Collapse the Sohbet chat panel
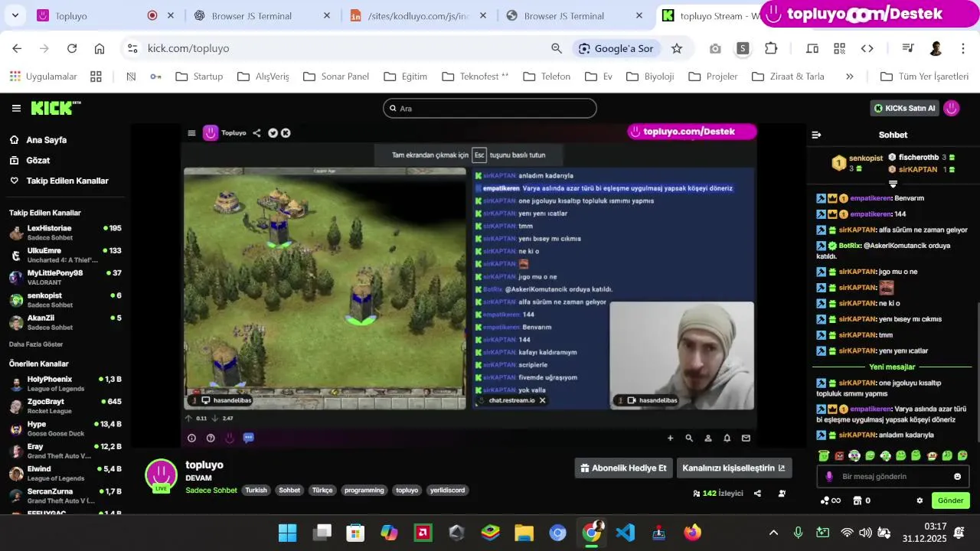The height and width of the screenshot is (551, 980). point(816,135)
